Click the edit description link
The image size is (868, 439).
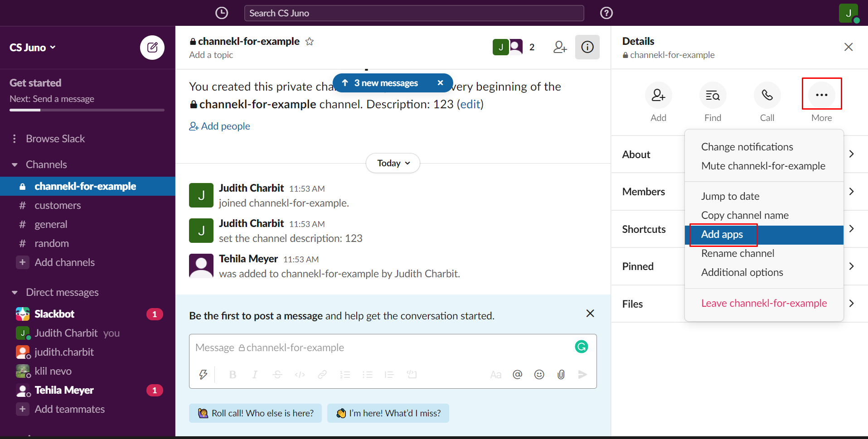click(470, 104)
